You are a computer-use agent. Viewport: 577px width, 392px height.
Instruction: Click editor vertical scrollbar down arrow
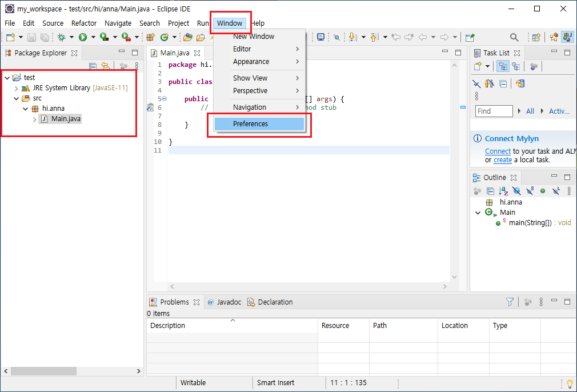[x=455, y=277]
